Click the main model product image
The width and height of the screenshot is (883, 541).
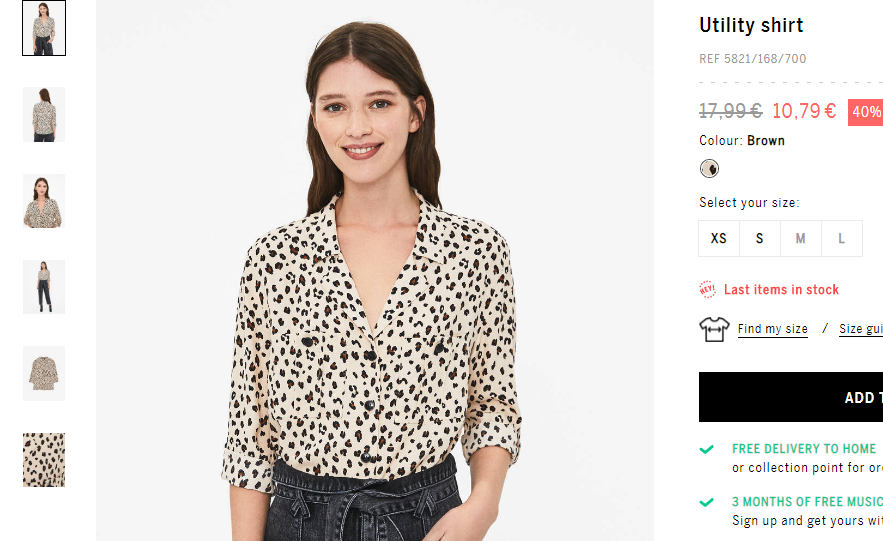click(x=375, y=270)
